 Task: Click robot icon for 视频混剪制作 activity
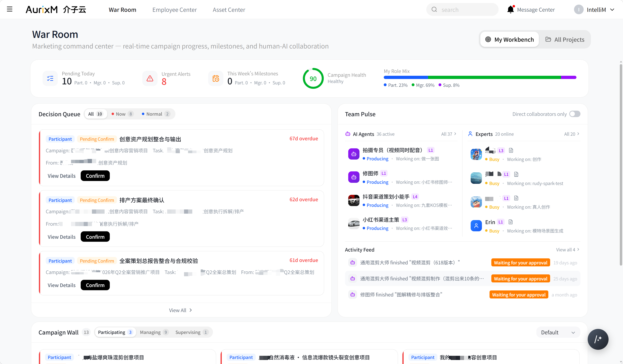click(353, 279)
